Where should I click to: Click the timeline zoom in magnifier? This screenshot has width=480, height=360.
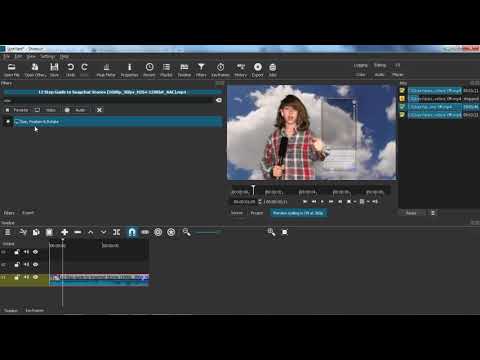coord(271,232)
